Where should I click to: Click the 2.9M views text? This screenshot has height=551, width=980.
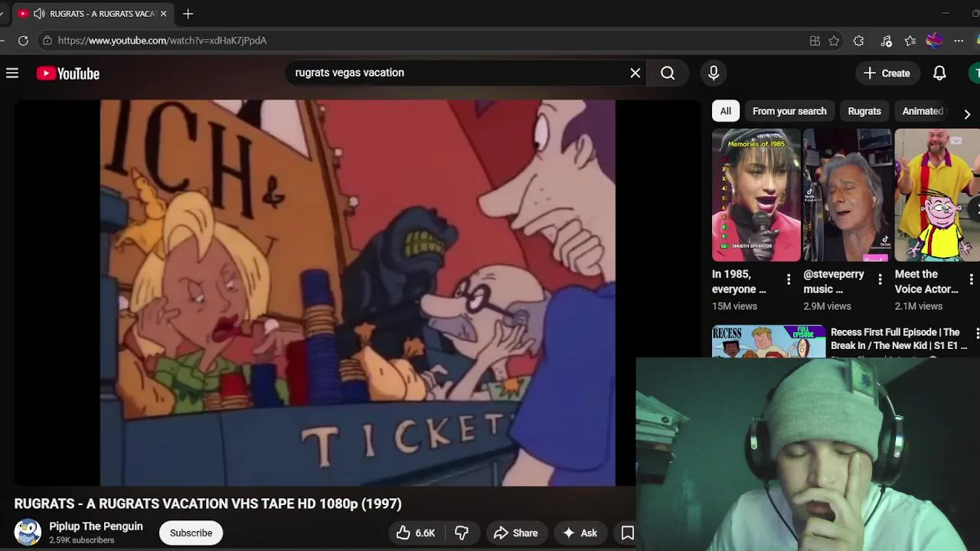pos(827,306)
